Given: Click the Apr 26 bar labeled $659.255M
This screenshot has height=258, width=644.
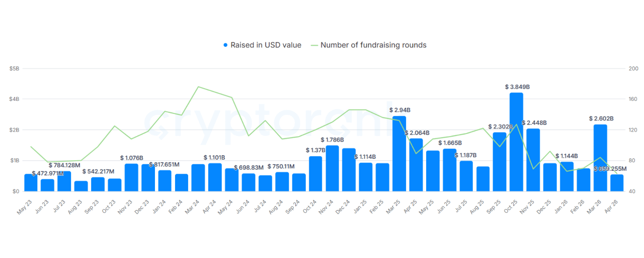Looking at the screenshot, I should click(617, 183).
